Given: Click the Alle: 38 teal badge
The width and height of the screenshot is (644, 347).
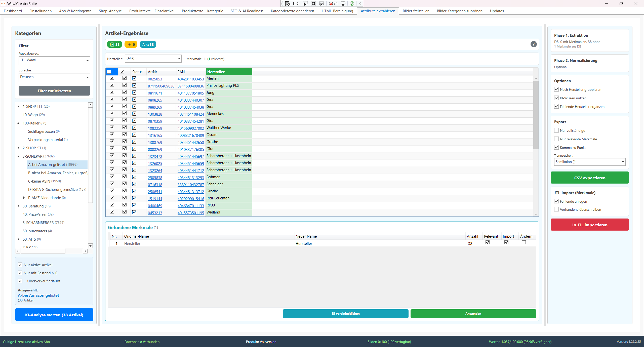Looking at the screenshot, I should click(148, 45).
